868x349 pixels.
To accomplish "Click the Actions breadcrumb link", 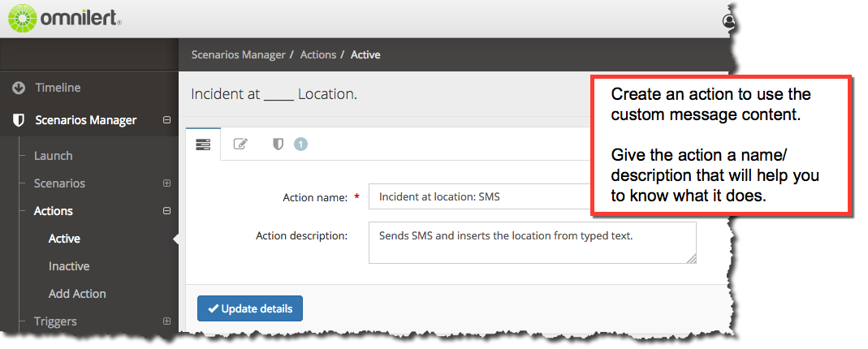I will coord(318,54).
